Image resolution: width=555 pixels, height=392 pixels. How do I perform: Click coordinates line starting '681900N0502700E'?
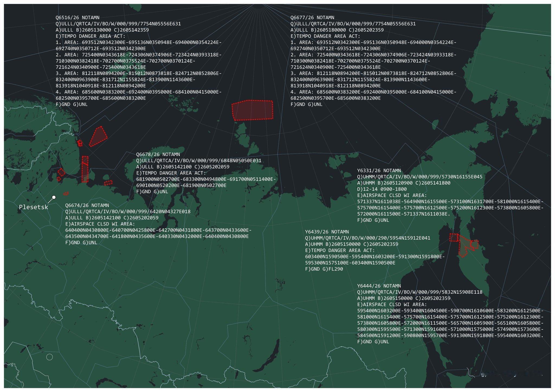[206, 179]
